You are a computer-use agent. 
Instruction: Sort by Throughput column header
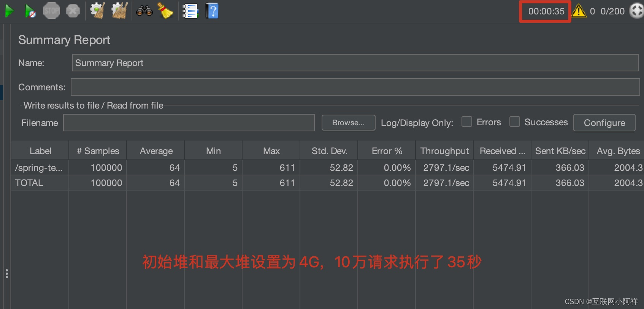444,151
